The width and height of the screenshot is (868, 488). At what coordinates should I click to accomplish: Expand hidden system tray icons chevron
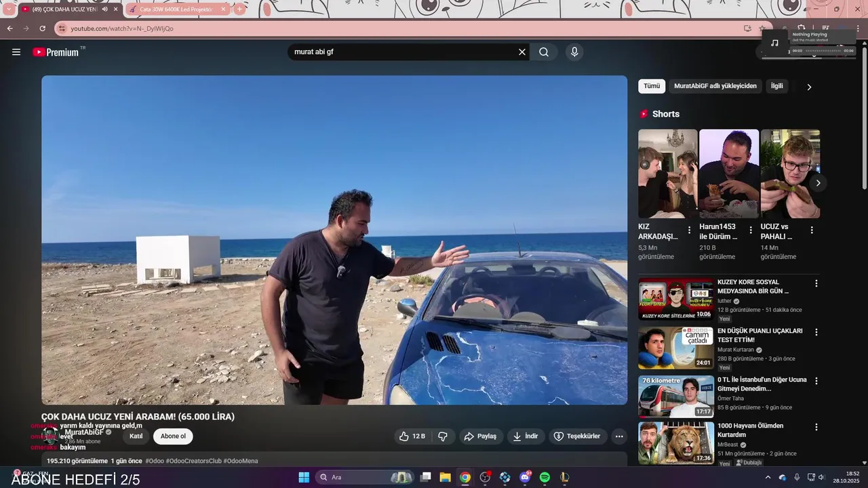(768, 477)
